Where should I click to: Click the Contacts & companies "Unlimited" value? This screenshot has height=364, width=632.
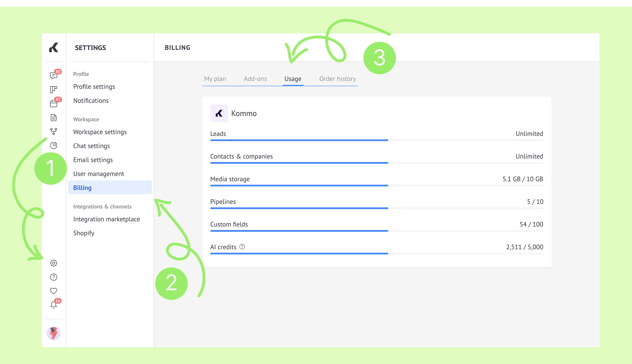click(x=529, y=156)
